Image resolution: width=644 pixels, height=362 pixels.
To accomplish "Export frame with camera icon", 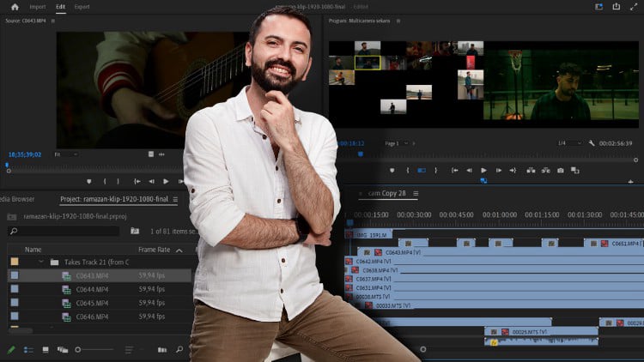I will tap(560, 171).
